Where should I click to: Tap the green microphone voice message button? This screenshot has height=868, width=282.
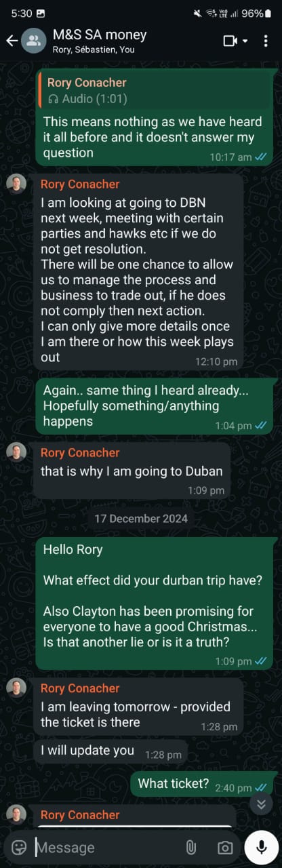click(x=261, y=847)
